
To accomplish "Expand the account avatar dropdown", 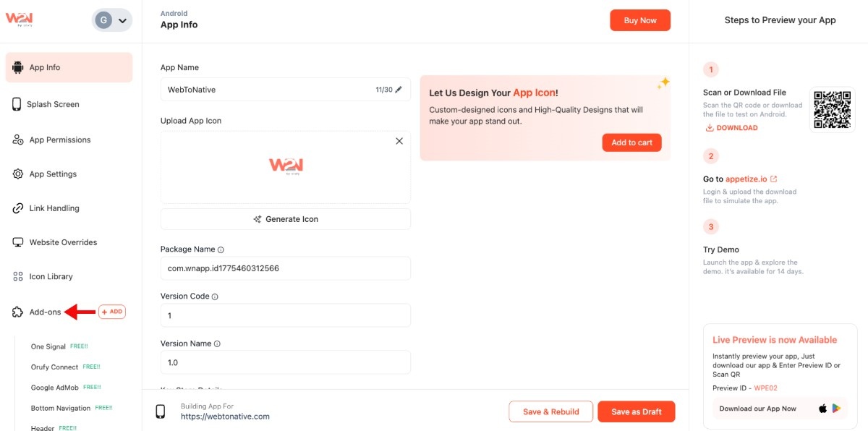I will 112,20.
